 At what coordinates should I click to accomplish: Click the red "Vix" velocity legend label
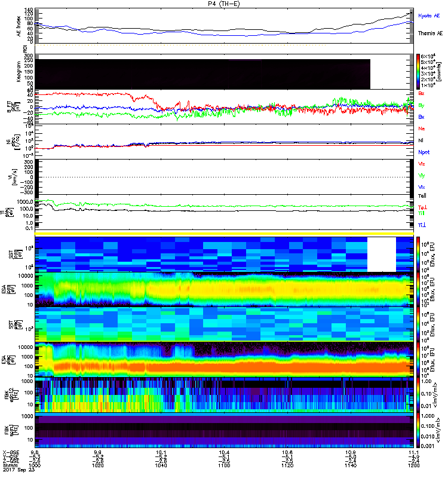pos(422,164)
